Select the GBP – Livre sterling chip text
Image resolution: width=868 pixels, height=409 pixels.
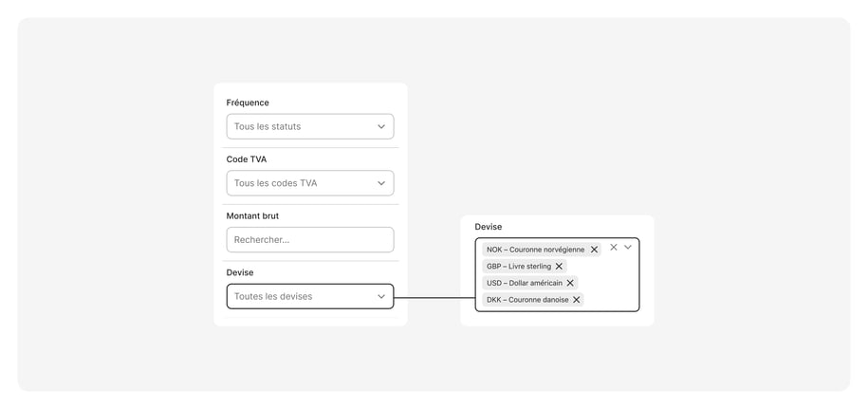point(519,267)
